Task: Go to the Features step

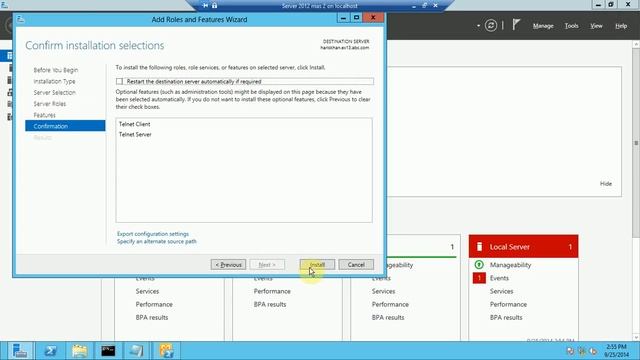Action: click(x=44, y=115)
